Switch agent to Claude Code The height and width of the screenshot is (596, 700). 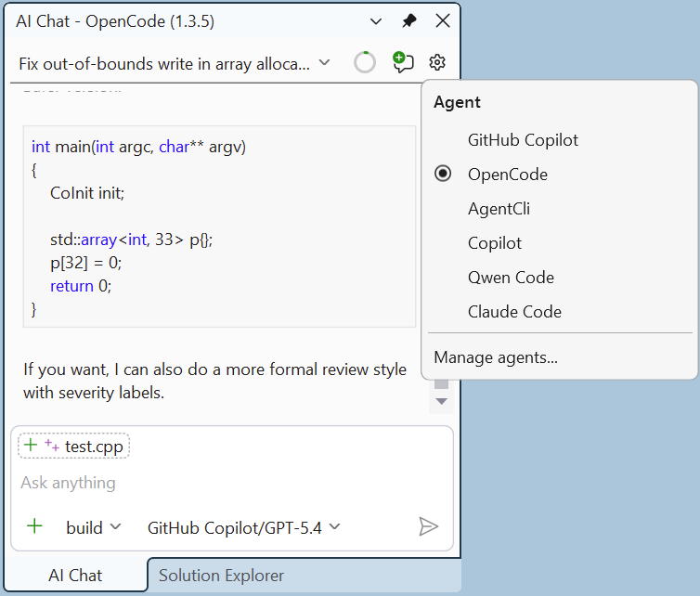514,312
